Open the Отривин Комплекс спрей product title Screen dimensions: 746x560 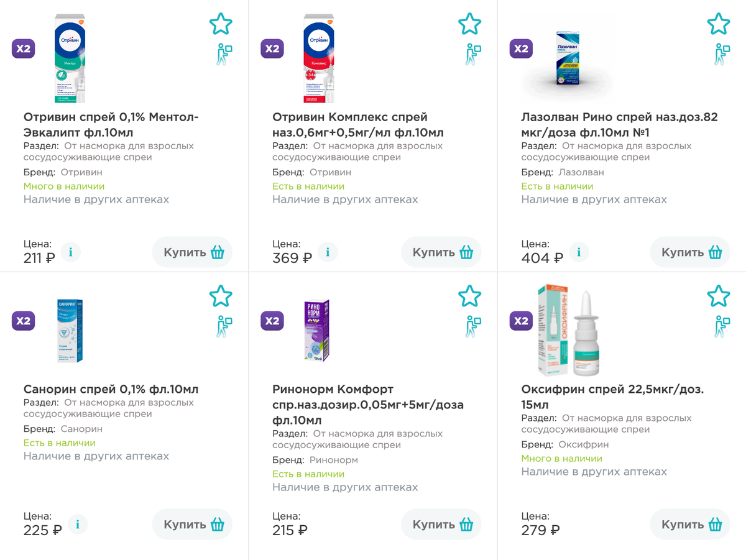(x=357, y=125)
